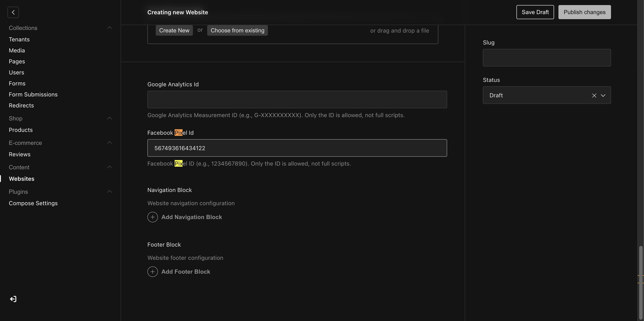The width and height of the screenshot is (644, 321).
Task: Click the plus icon for Navigation Block
Action: coord(152,217)
